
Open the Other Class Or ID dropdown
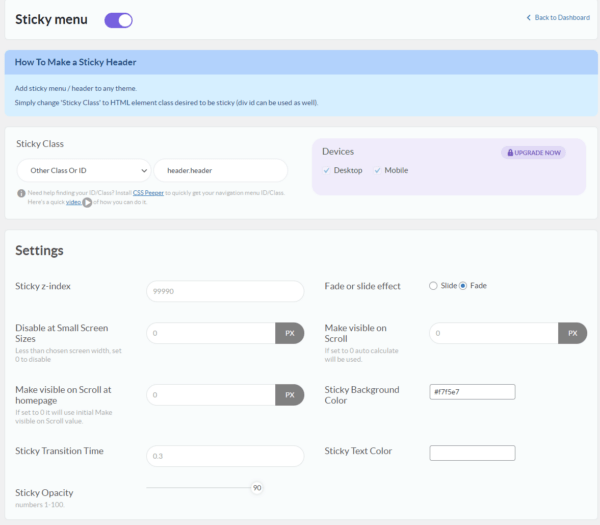84,170
